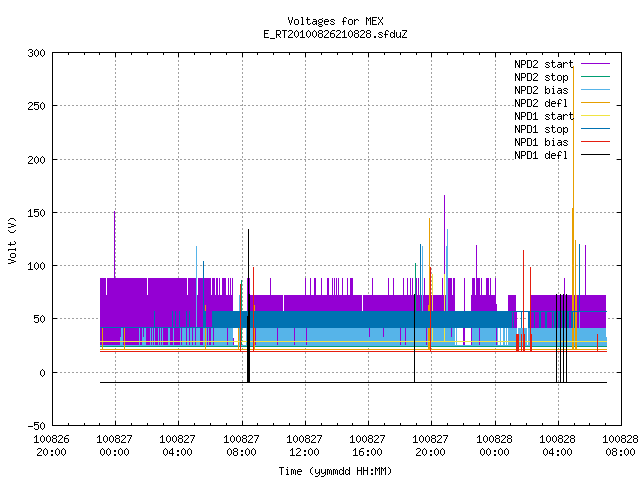
Task: Click the y-axis tick value 50
Action: pos(40,319)
